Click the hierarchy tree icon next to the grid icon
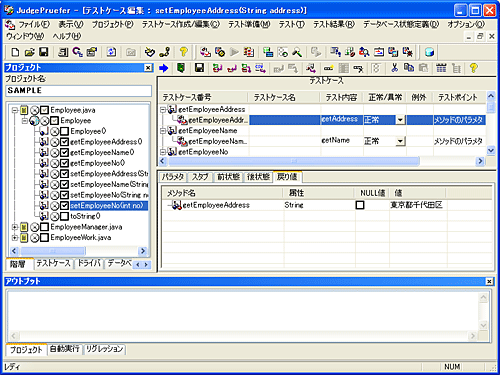 (456, 68)
